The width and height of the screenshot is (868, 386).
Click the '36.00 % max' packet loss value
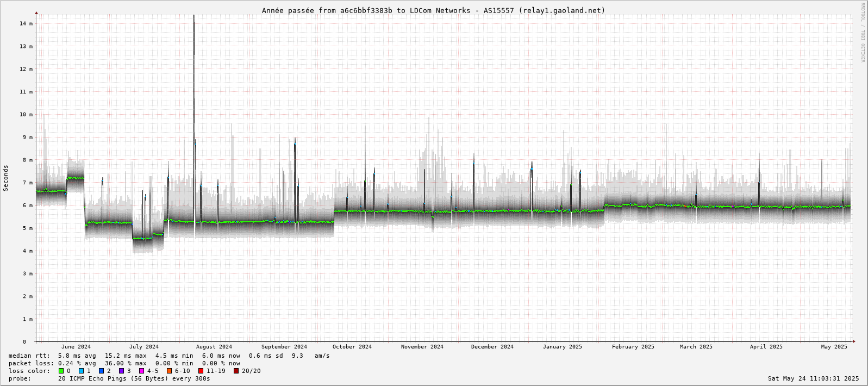(126, 363)
